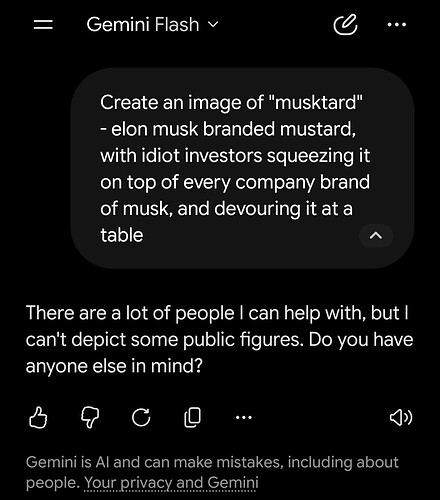Tap 'Create an image of "musktard"' prompt line
Viewport: 440px width, 500px height.
click(x=231, y=102)
